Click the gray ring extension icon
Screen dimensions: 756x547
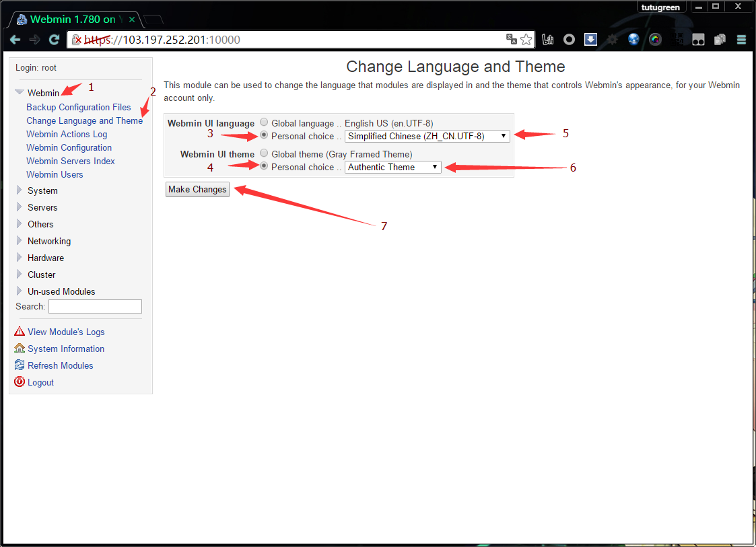pyautogui.click(x=569, y=40)
